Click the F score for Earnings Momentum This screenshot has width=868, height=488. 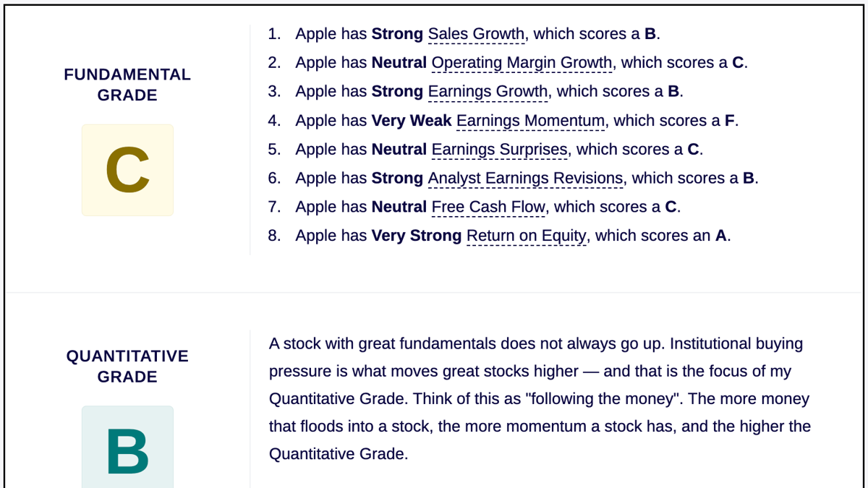coord(729,121)
